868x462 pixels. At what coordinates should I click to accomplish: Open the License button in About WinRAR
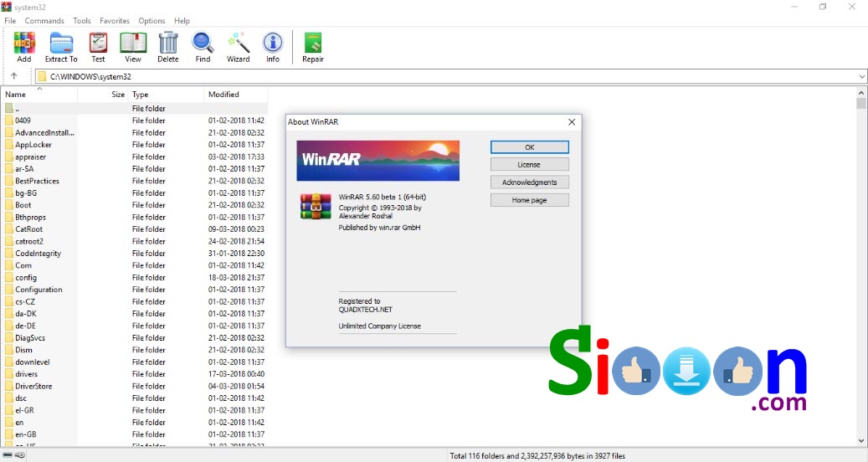pyautogui.click(x=529, y=165)
